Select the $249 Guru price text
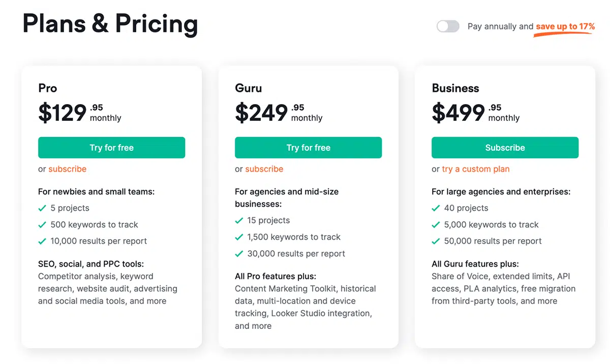 pyautogui.click(x=261, y=113)
